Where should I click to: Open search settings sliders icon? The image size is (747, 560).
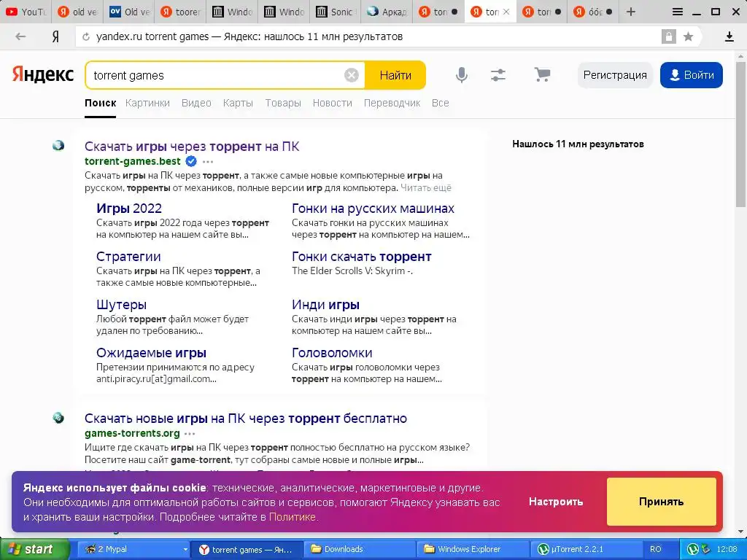coord(498,75)
